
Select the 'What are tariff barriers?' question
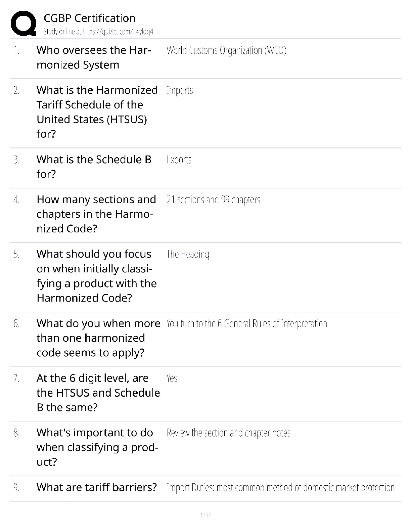[96, 487]
